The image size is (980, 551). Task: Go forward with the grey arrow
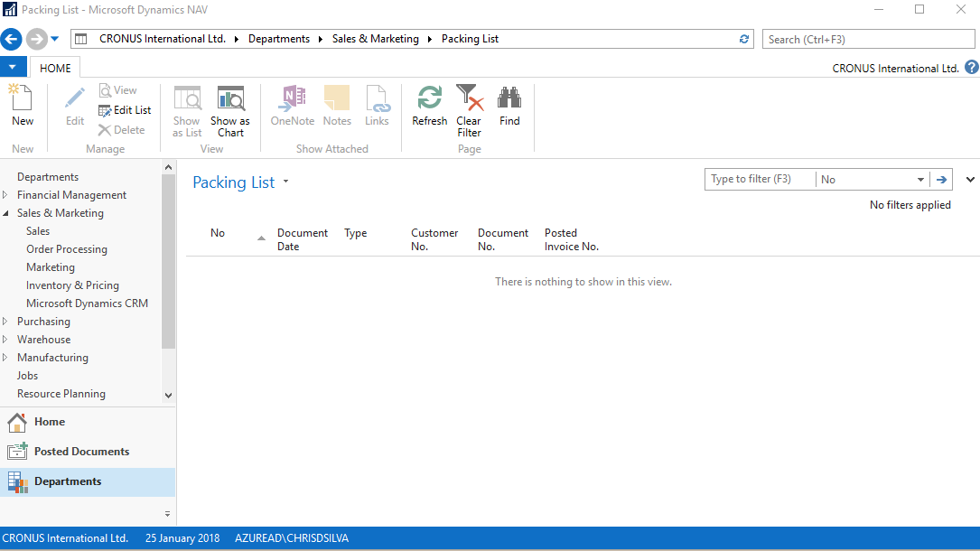[x=37, y=39]
